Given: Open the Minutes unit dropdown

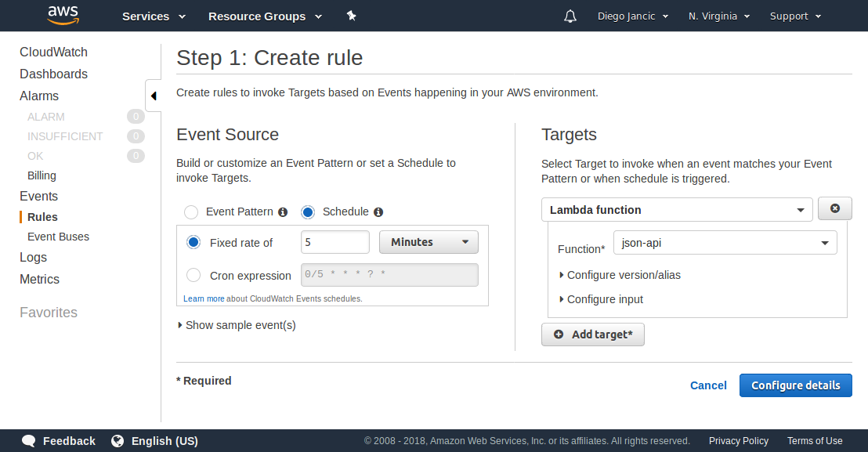Looking at the screenshot, I should (429, 242).
